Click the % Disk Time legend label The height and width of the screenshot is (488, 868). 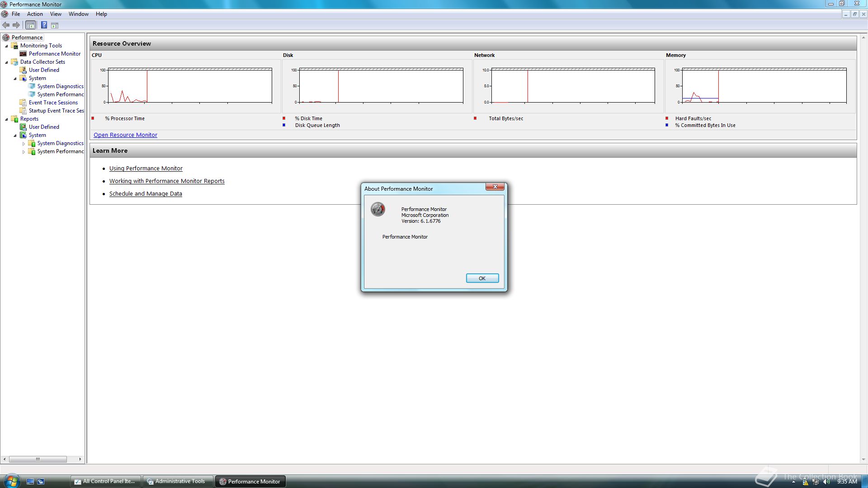pos(309,119)
